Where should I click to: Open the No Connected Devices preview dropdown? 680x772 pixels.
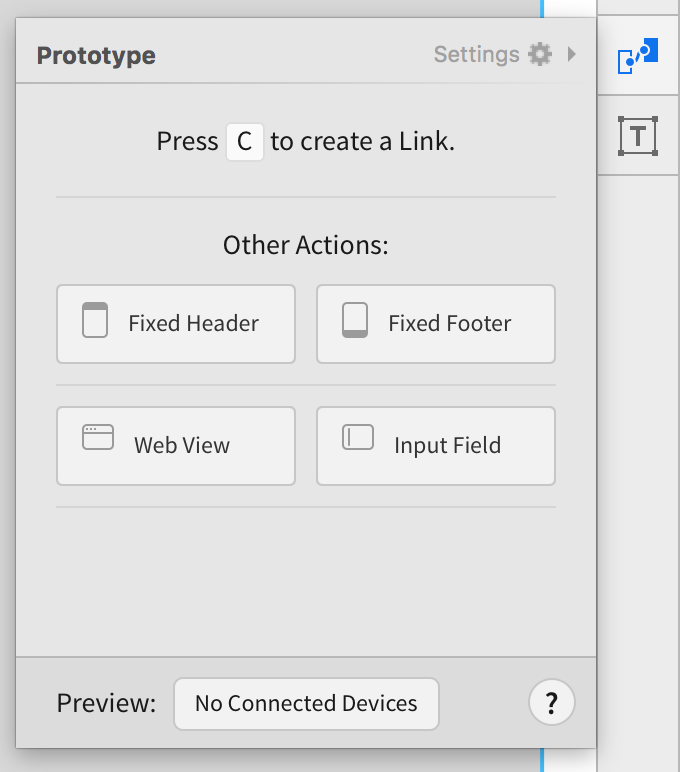pos(306,704)
